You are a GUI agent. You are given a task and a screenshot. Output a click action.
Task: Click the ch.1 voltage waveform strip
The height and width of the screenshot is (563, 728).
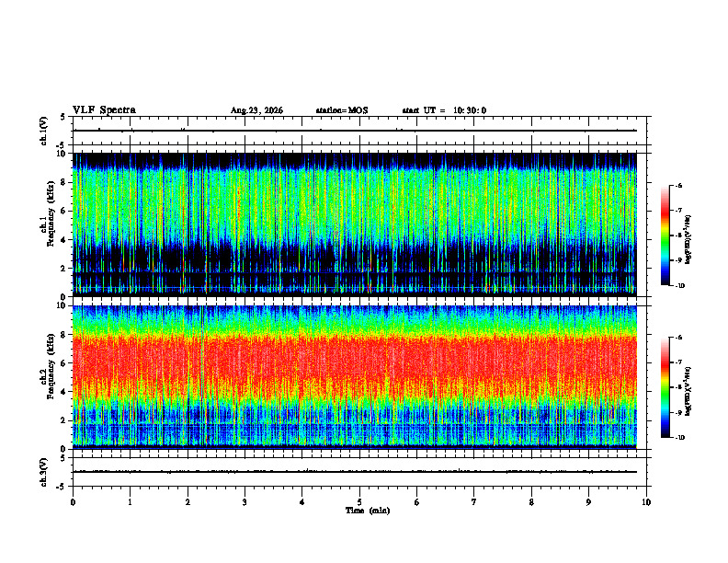pyautogui.click(x=355, y=131)
